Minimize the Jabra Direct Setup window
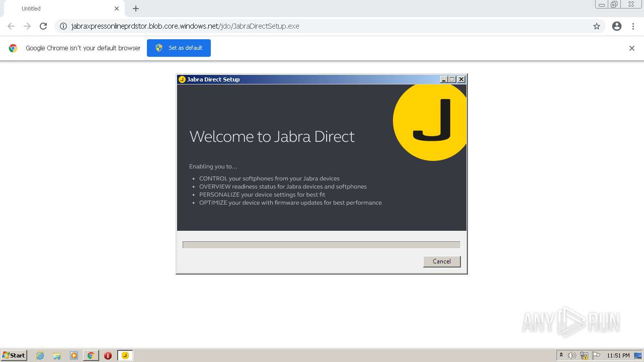The image size is (644, 362). (444, 79)
